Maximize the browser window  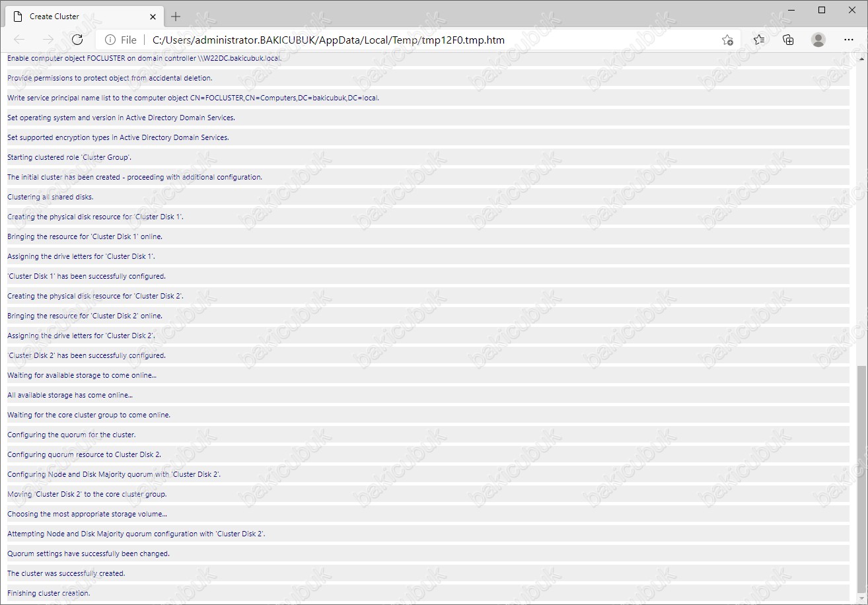(x=821, y=10)
